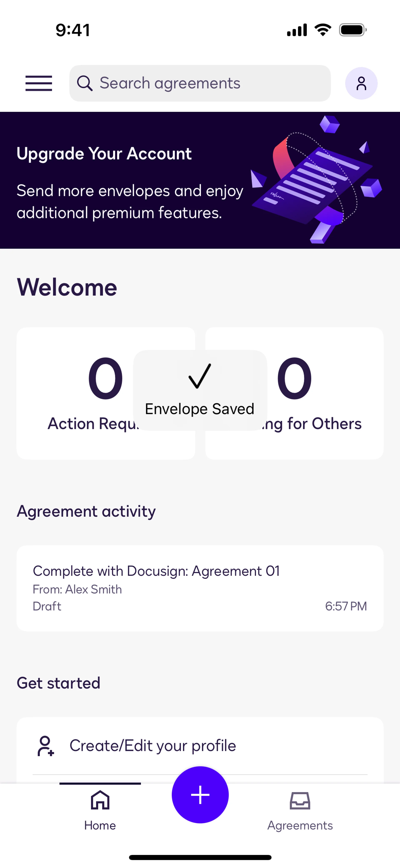This screenshot has height=868, width=400.
Task: Click the Wi-Fi status icon
Action: coord(322,30)
